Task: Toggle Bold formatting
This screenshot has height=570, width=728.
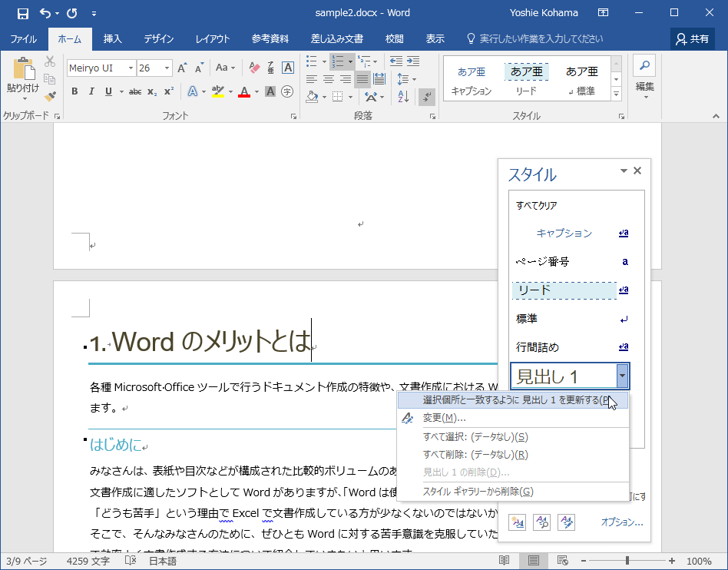Action: tap(74, 92)
